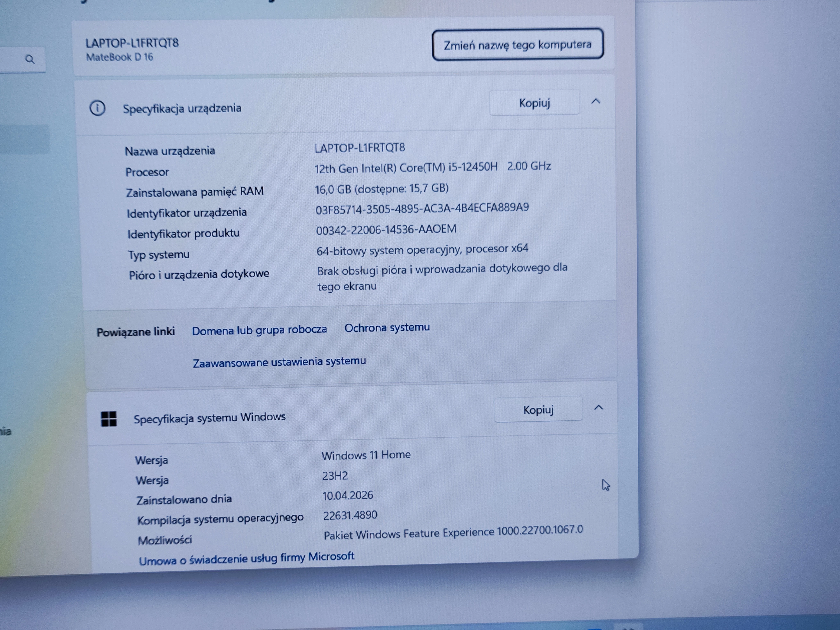Click the info icon beside Specyfikacja urządzenia

click(x=97, y=108)
